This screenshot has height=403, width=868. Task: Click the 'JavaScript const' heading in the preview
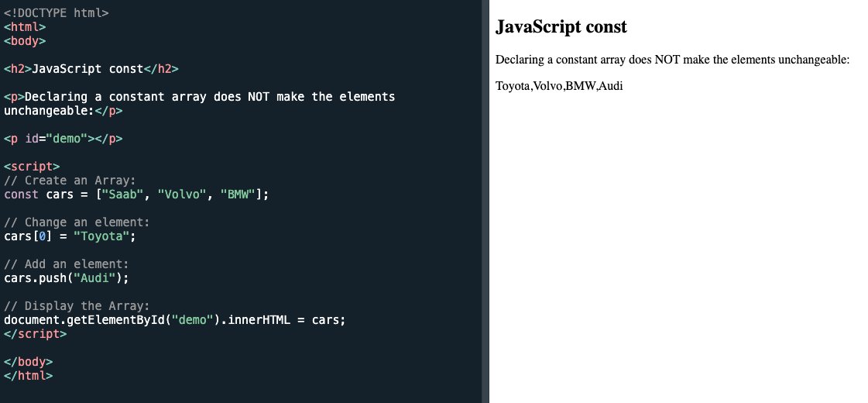click(561, 26)
